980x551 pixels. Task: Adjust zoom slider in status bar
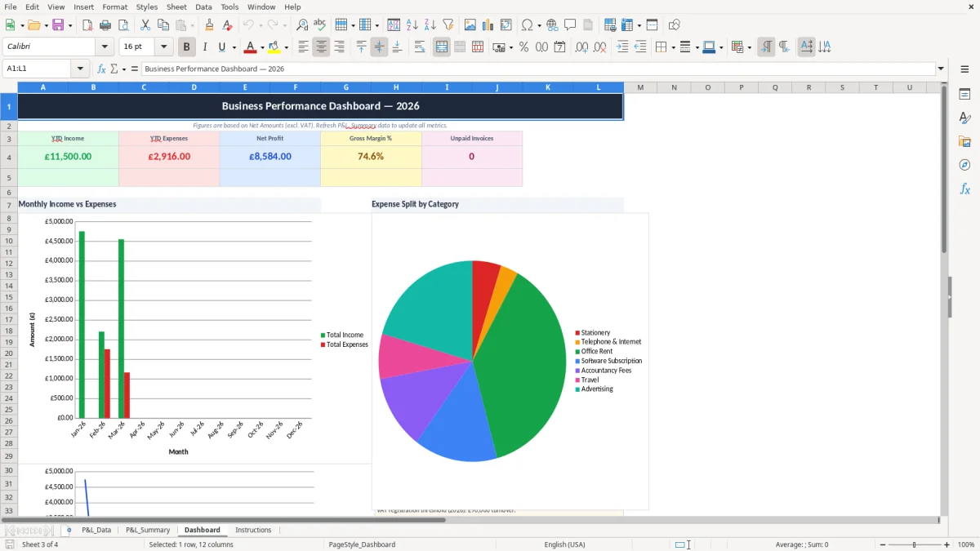(915, 544)
